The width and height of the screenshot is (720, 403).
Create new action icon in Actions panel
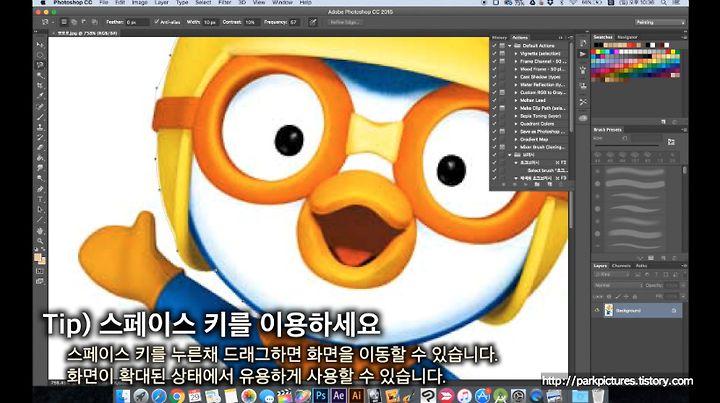pyautogui.click(x=549, y=184)
